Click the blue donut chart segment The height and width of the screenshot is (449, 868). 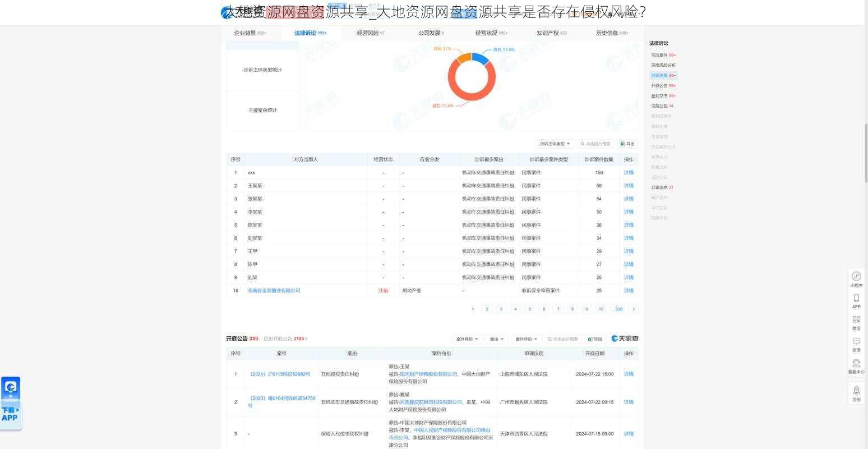coord(481,58)
